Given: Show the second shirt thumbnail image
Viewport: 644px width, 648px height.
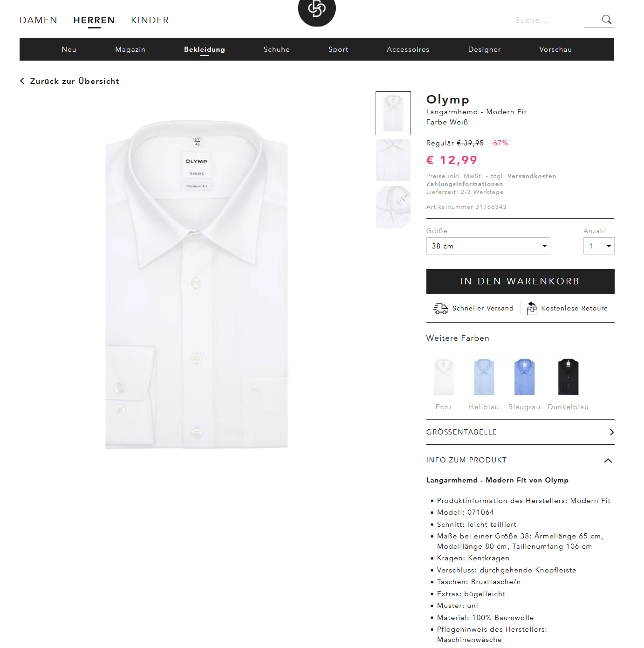Looking at the screenshot, I should (x=393, y=160).
